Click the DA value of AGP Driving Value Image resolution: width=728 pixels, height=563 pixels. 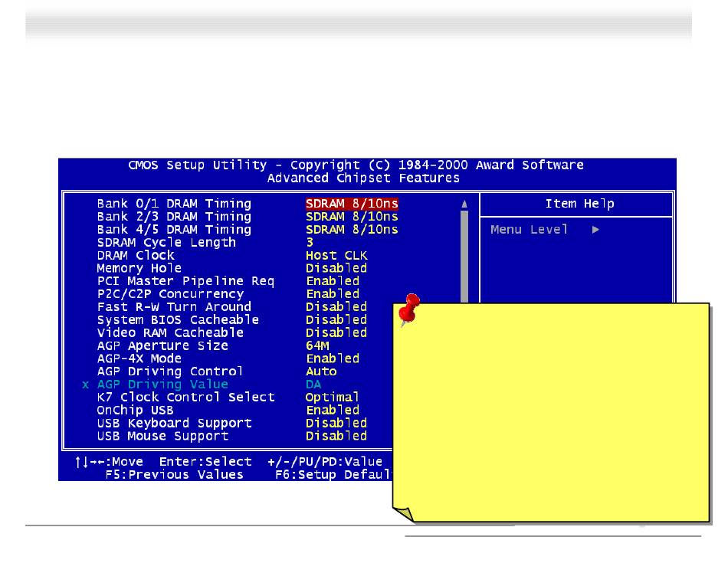coord(313,385)
